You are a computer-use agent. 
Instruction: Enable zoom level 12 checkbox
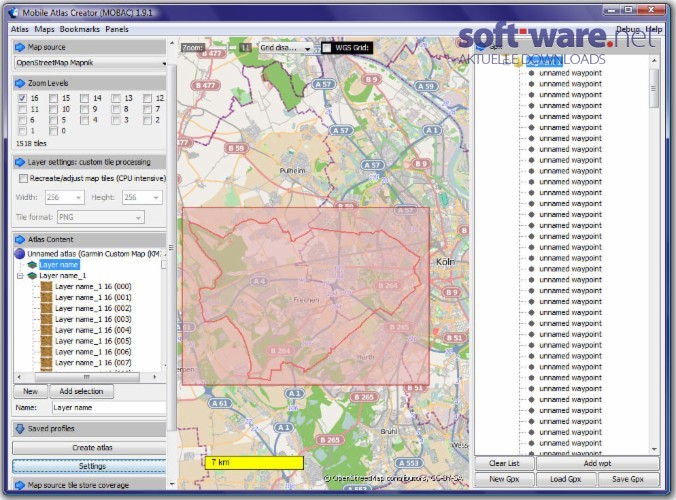click(x=147, y=98)
